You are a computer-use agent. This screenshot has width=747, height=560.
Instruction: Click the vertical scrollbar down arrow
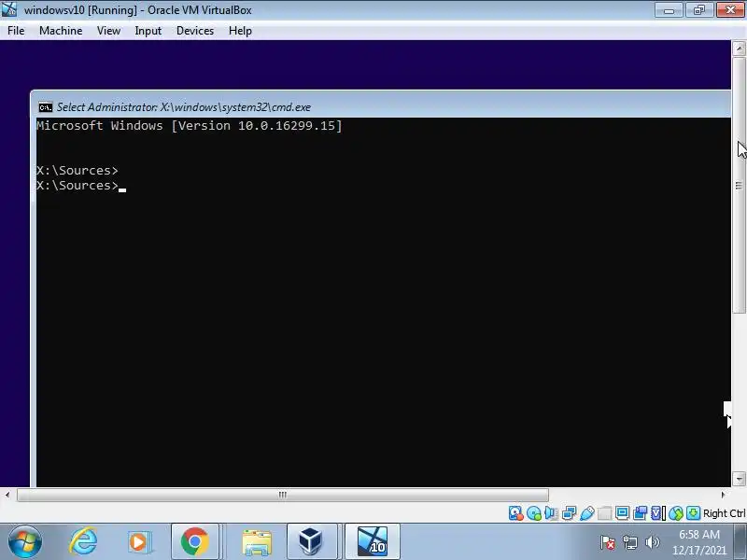point(739,479)
